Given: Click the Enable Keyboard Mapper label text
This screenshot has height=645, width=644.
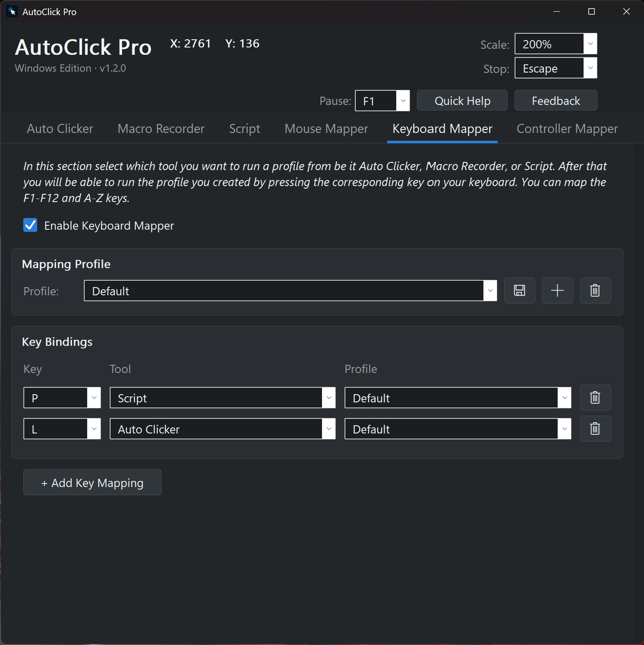Looking at the screenshot, I should (x=109, y=226).
